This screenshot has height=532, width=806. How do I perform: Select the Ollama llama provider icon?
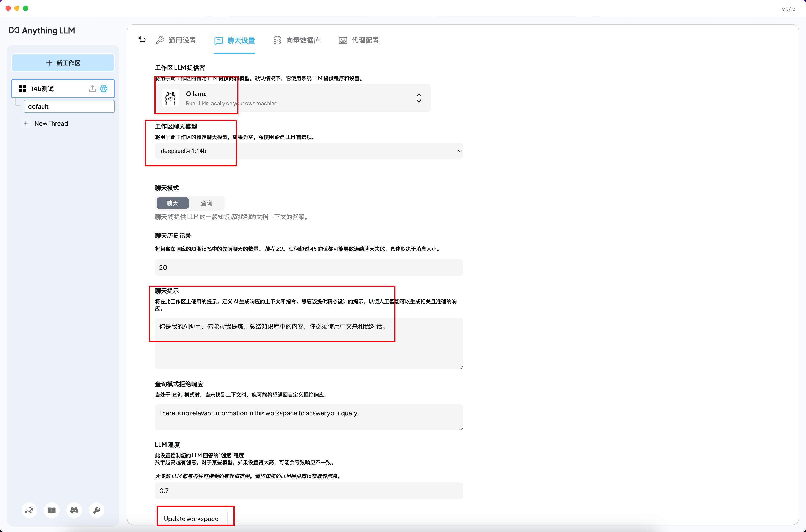tap(170, 98)
